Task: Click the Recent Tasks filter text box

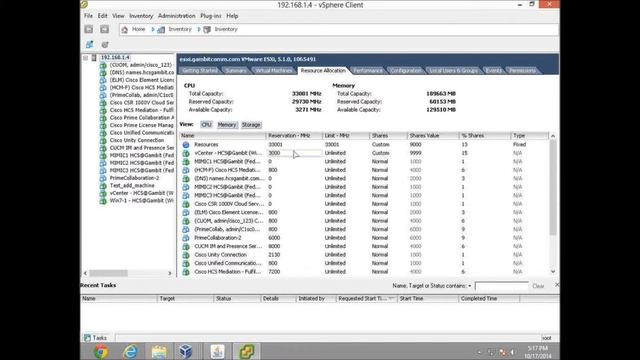Action: pyautogui.click(x=502, y=286)
